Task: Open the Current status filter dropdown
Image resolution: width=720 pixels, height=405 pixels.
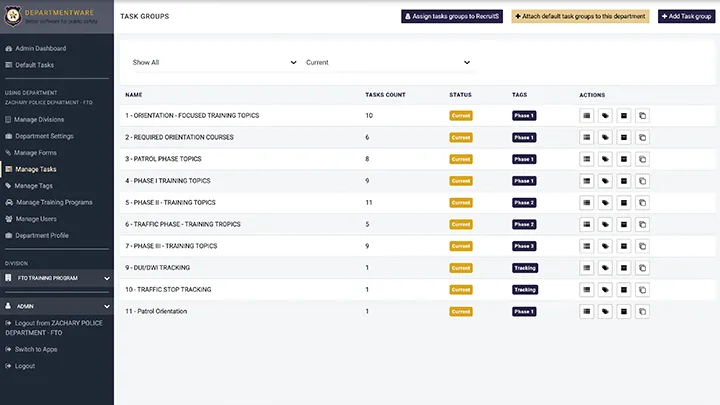Action: pos(387,62)
